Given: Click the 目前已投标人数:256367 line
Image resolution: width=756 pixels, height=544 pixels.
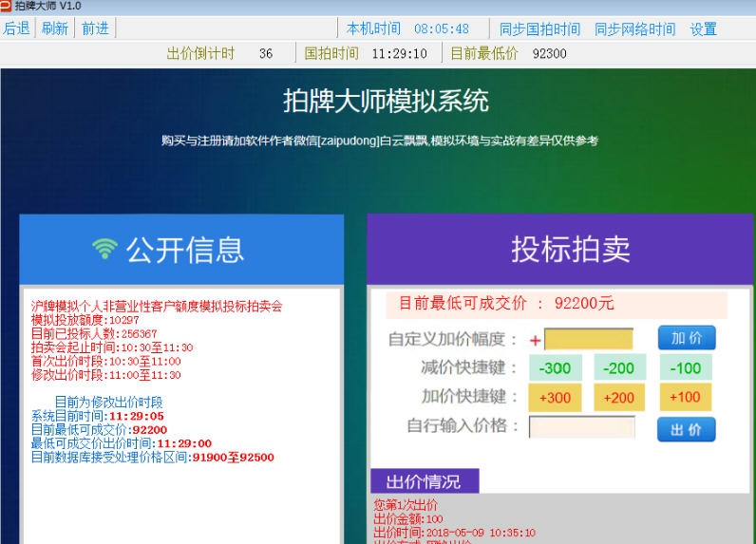Looking at the screenshot, I should coord(94,333).
